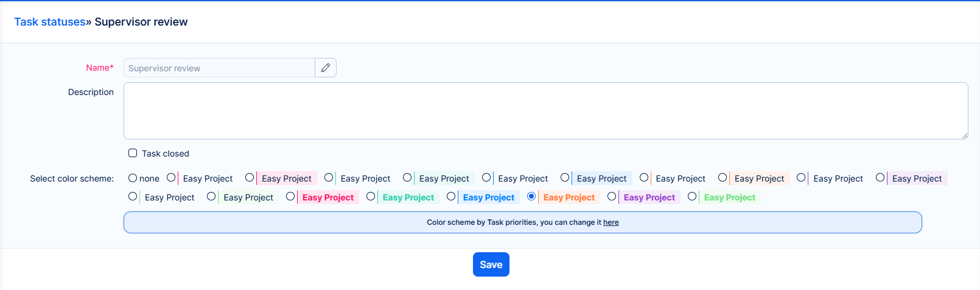Click inside the Description text area

point(545,111)
